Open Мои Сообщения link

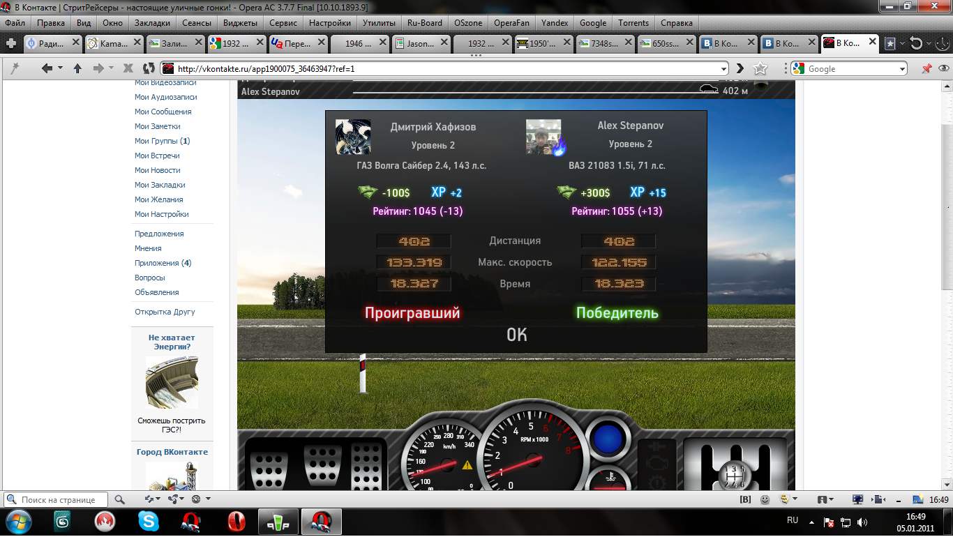click(163, 112)
